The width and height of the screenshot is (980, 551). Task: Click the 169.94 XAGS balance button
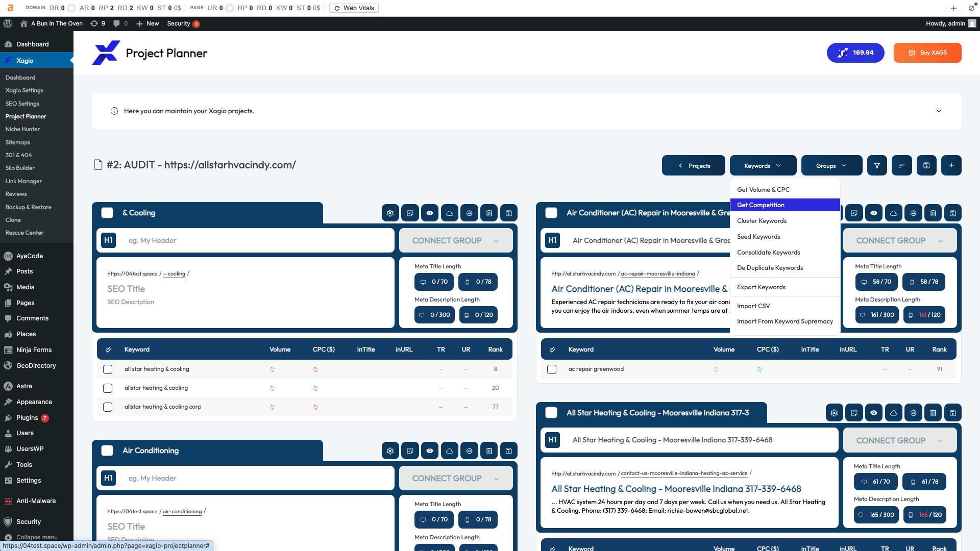point(855,53)
